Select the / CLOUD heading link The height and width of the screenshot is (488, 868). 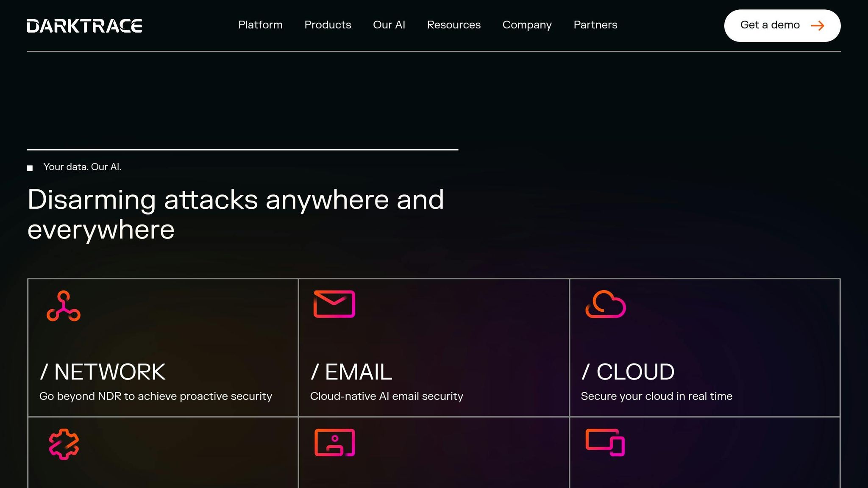coord(628,372)
